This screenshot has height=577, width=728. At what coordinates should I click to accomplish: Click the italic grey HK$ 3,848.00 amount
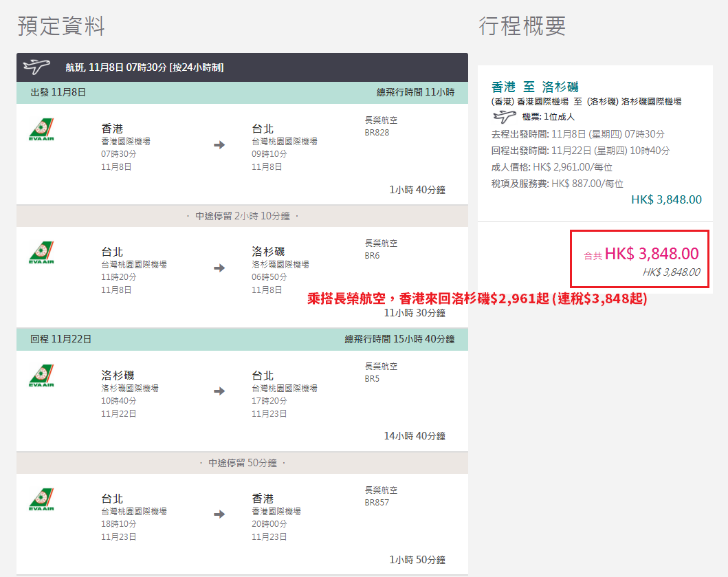672,272
